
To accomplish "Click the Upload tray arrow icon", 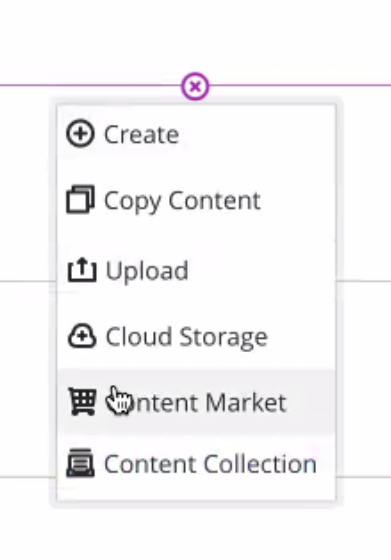I will 82,270.
